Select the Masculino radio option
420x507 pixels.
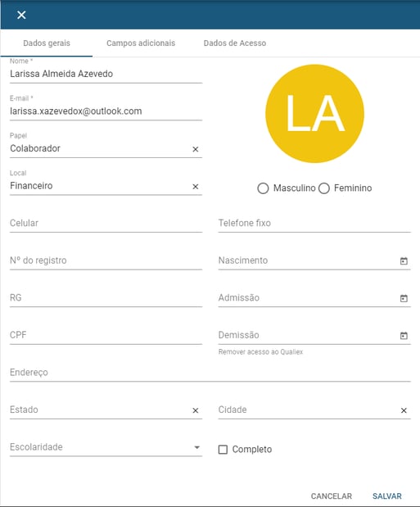tap(263, 188)
